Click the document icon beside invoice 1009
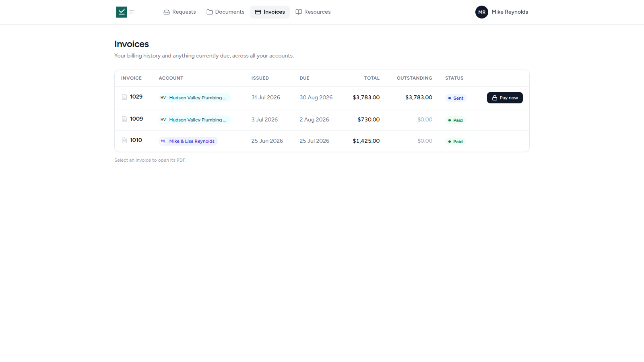 (124, 119)
